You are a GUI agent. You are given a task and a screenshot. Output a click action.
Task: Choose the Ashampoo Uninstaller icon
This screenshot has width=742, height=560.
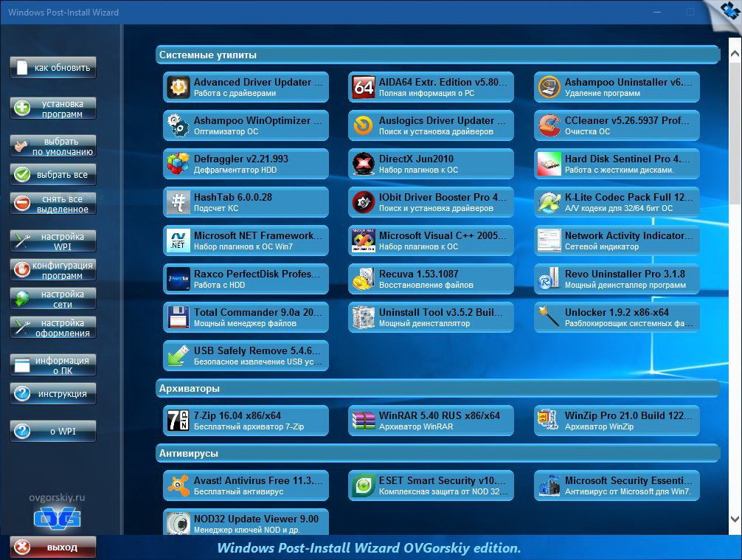pyautogui.click(x=549, y=87)
